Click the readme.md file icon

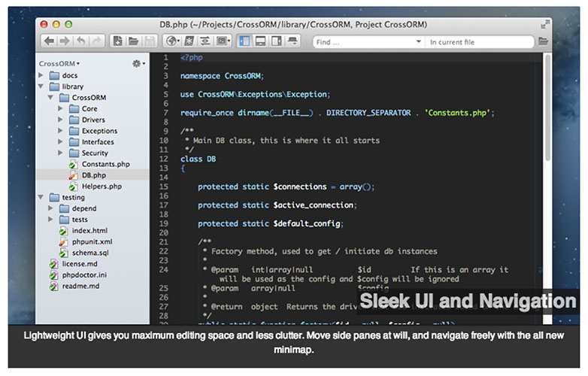(x=53, y=287)
